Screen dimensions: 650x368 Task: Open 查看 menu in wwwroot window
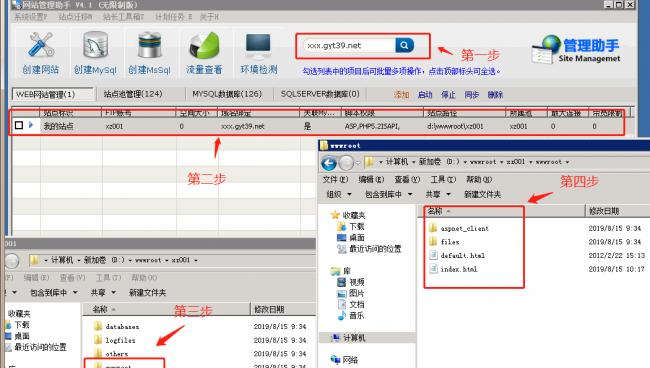(x=407, y=179)
